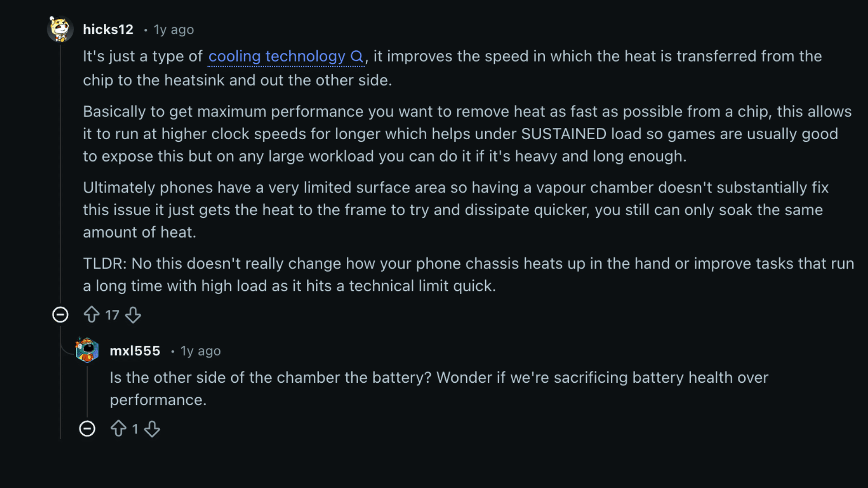
Task: Click the 1y ago timestamp on hicks12's comment
Action: click(173, 30)
